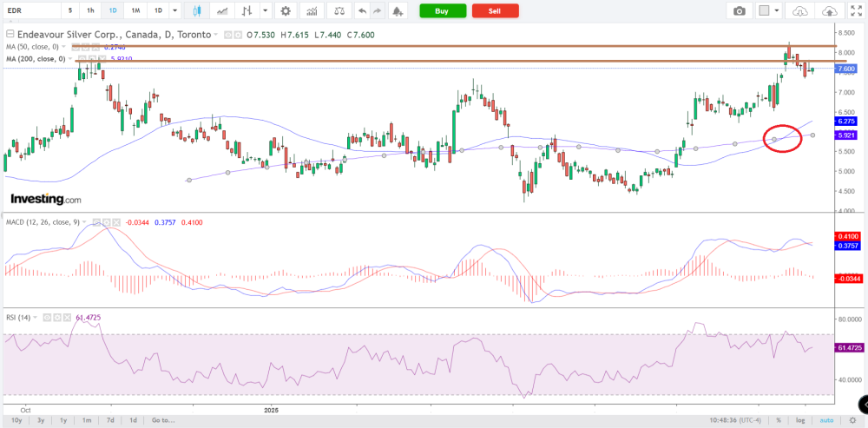Open the indicators icon in toolbar

point(312,10)
